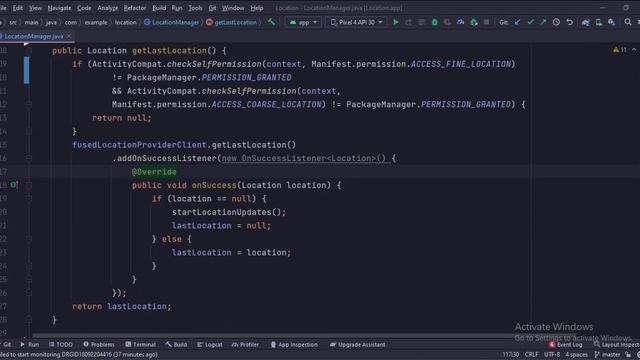Click the getLastLocation breadcrumb in navigation bar
The width and height of the screenshot is (640, 360).
coord(231,22)
